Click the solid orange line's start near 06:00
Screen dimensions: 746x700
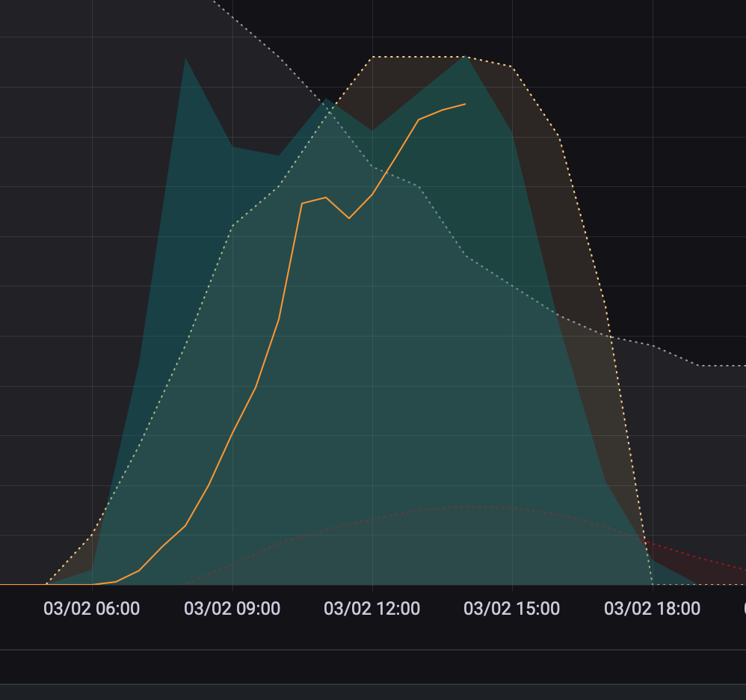click(x=93, y=584)
